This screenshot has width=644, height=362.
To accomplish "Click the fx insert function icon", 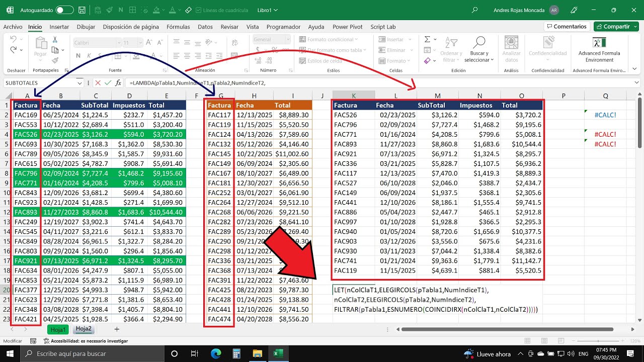I will click(118, 83).
